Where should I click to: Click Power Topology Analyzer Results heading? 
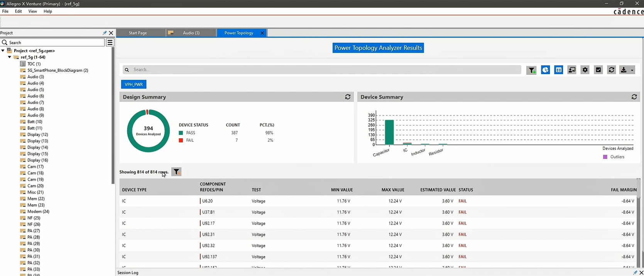pyautogui.click(x=378, y=48)
